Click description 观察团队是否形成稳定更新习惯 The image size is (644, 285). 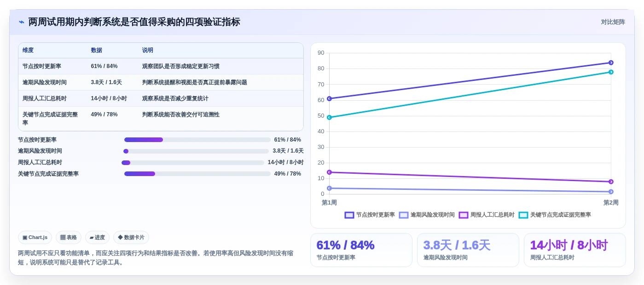coord(181,66)
